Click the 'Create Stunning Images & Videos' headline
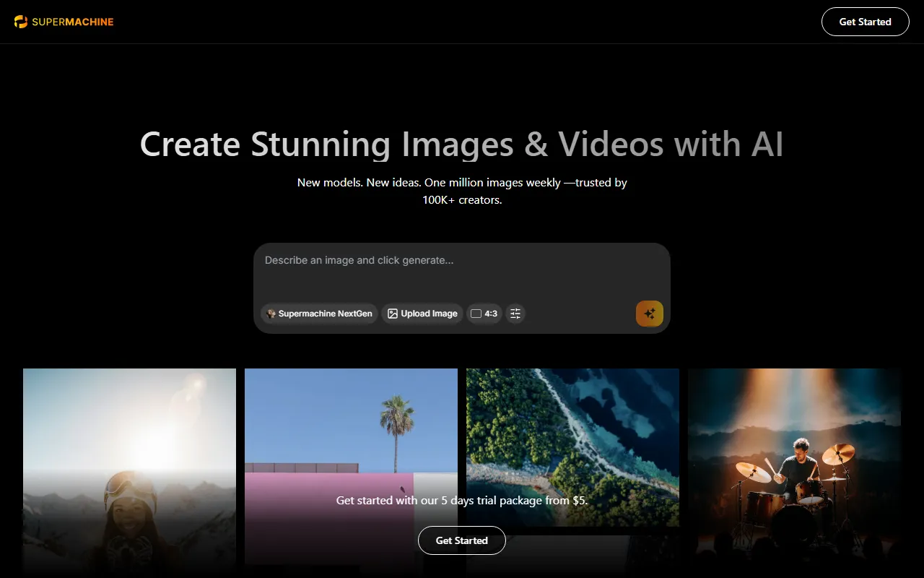The image size is (924, 578). pyautogui.click(x=462, y=144)
